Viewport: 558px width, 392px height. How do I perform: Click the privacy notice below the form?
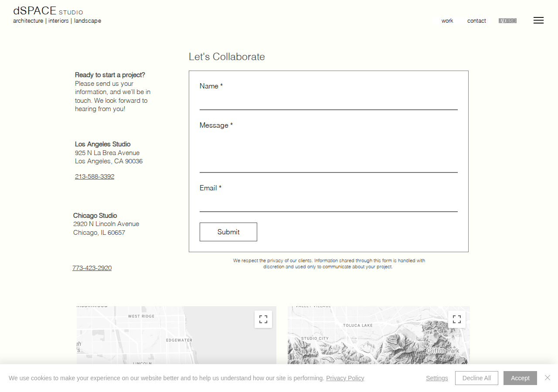click(329, 264)
